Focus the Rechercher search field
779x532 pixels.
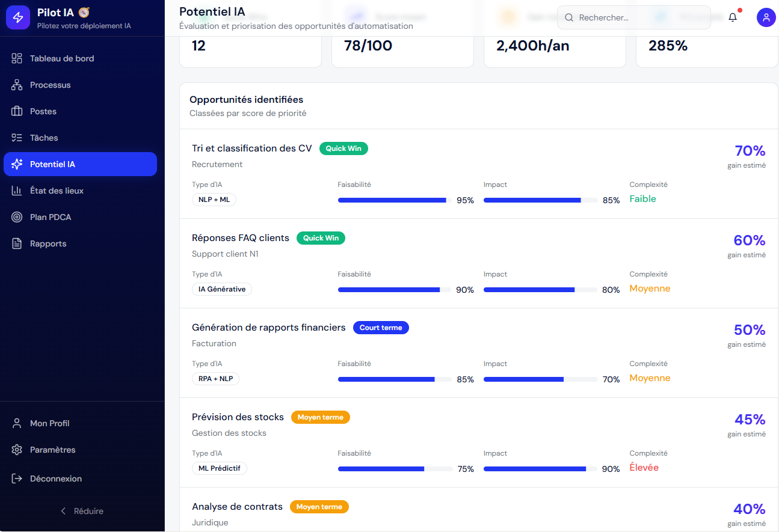[634, 17]
